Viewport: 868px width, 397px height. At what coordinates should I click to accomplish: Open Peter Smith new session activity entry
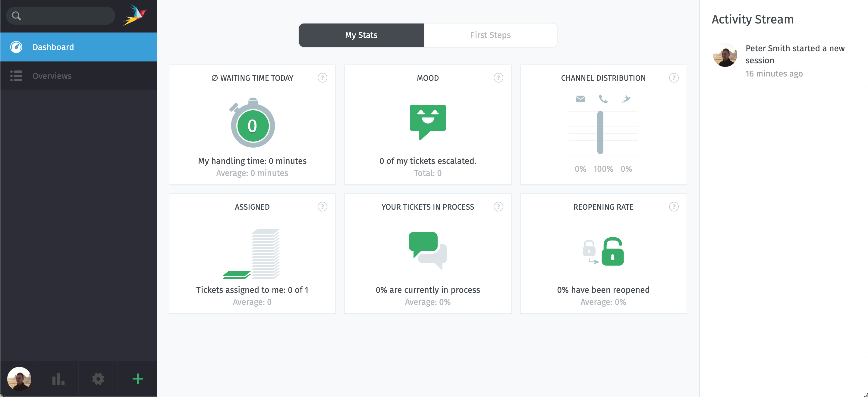794,54
